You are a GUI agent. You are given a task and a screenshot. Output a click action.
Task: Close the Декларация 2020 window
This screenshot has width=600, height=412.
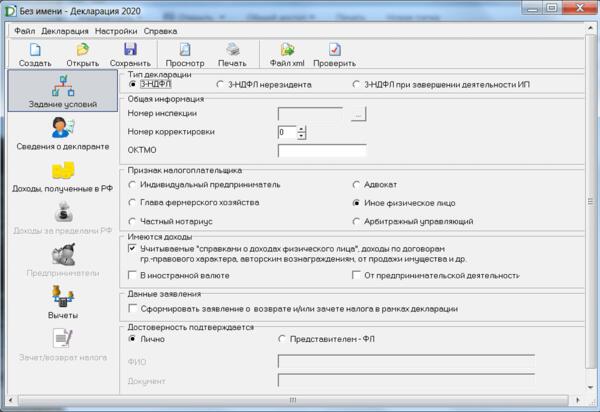pyautogui.click(x=579, y=8)
